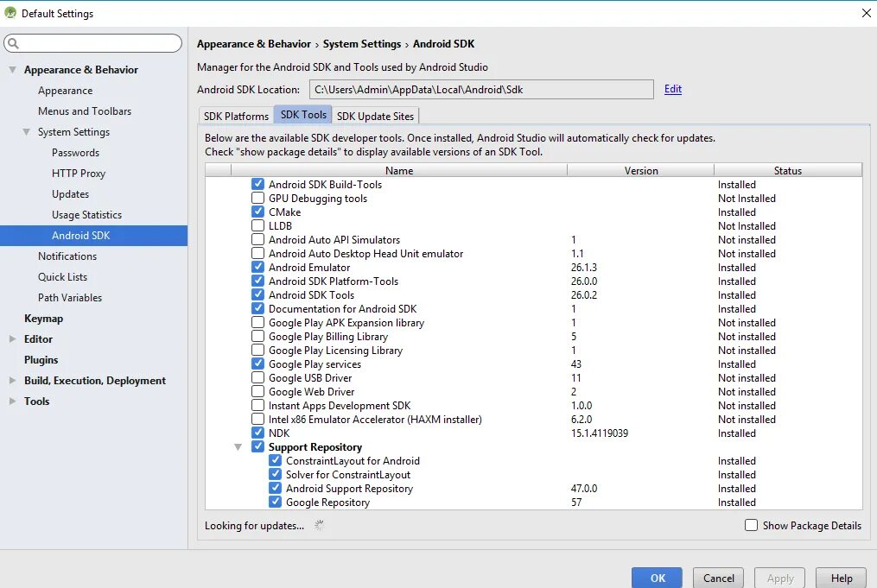The image size is (877, 588).
Task: Click the Apply button
Action: (779, 578)
